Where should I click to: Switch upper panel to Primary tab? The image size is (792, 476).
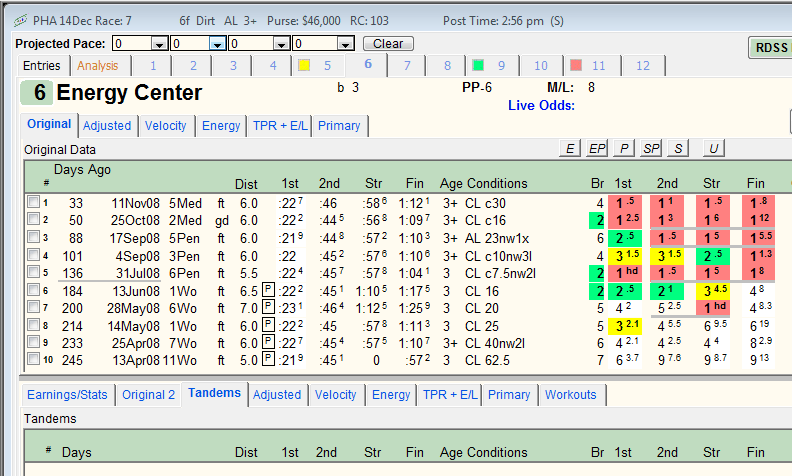(339, 126)
